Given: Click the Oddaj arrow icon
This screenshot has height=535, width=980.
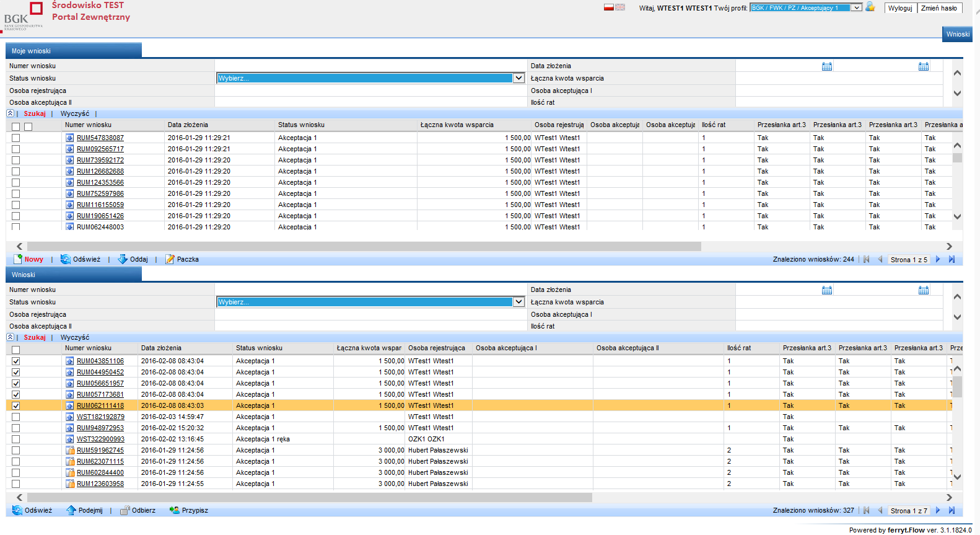Looking at the screenshot, I should pyautogui.click(x=123, y=259).
